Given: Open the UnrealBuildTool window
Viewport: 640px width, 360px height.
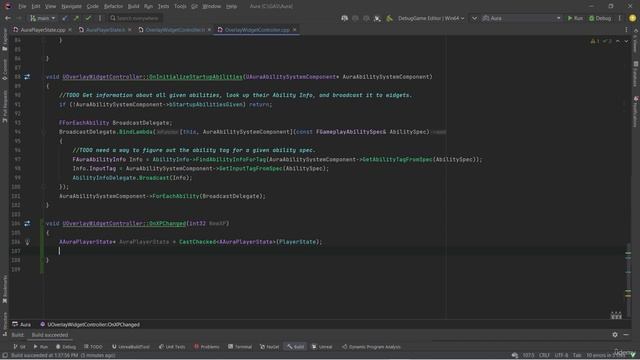Looking at the screenshot, I should tap(131, 347).
